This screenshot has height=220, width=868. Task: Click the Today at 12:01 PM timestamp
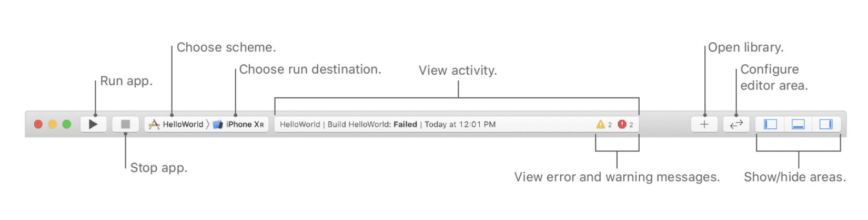click(x=460, y=124)
